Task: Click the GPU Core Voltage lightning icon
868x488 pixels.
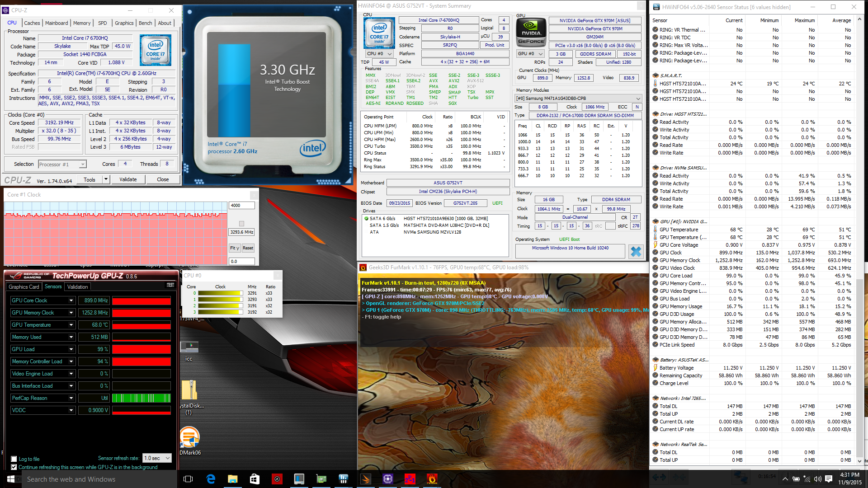Action: tap(656, 245)
